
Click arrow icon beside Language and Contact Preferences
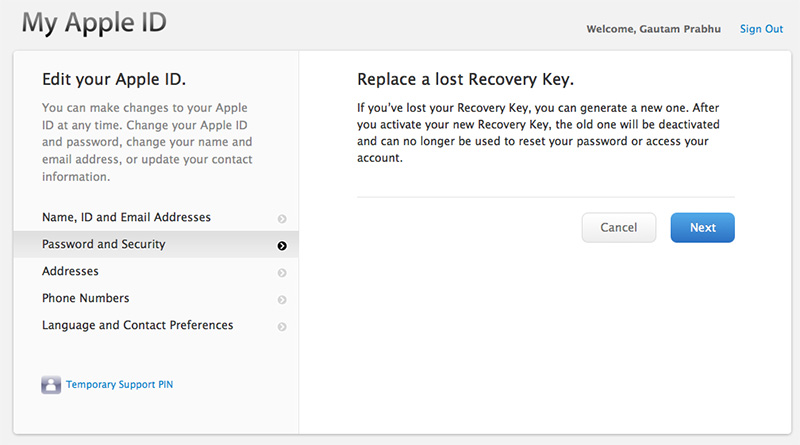point(283,326)
